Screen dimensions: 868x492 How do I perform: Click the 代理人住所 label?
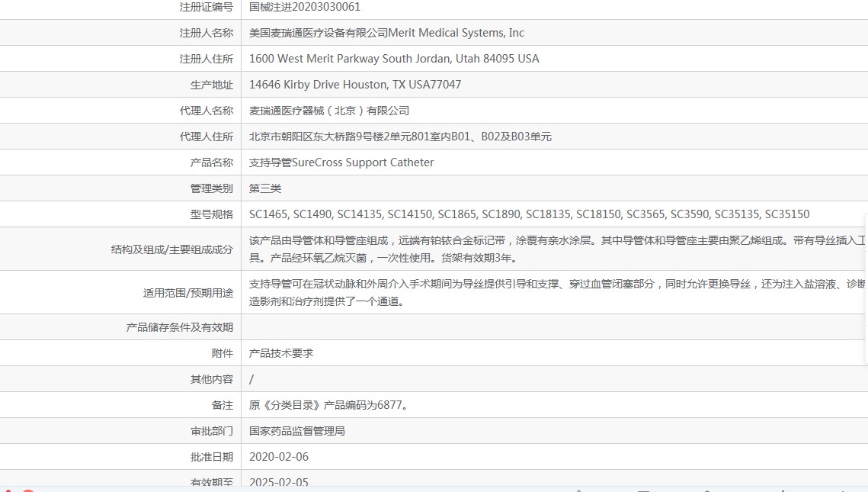(206, 137)
